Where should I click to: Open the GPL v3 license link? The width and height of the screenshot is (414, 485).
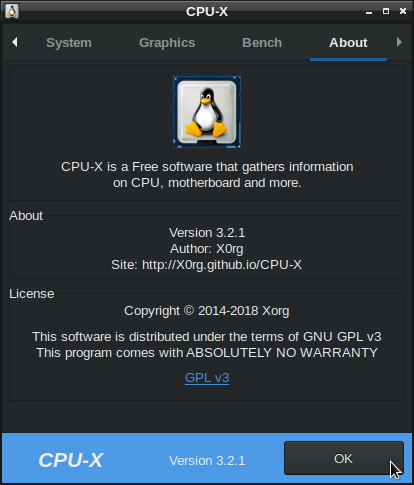[207, 378]
